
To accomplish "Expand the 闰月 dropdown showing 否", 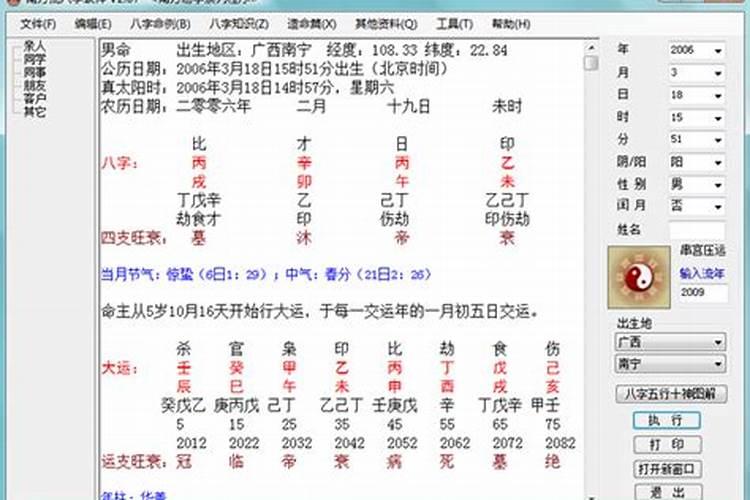I will (717, 207).
